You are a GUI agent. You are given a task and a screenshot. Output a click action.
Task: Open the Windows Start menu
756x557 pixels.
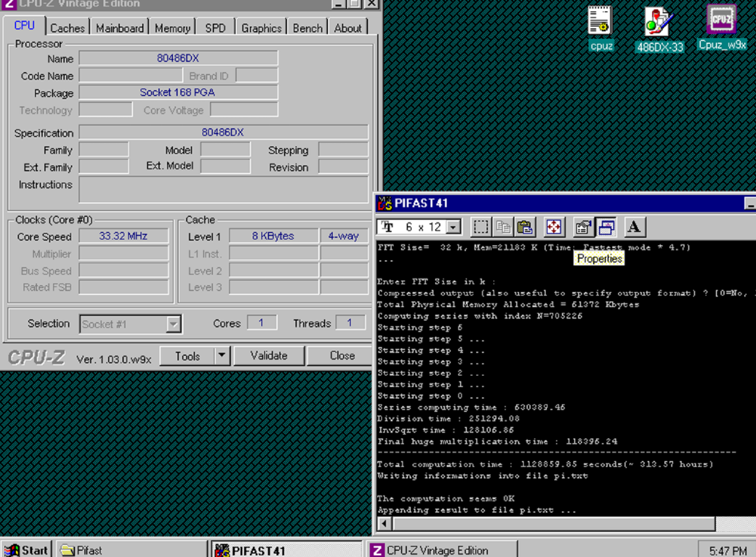pos(26,550)
